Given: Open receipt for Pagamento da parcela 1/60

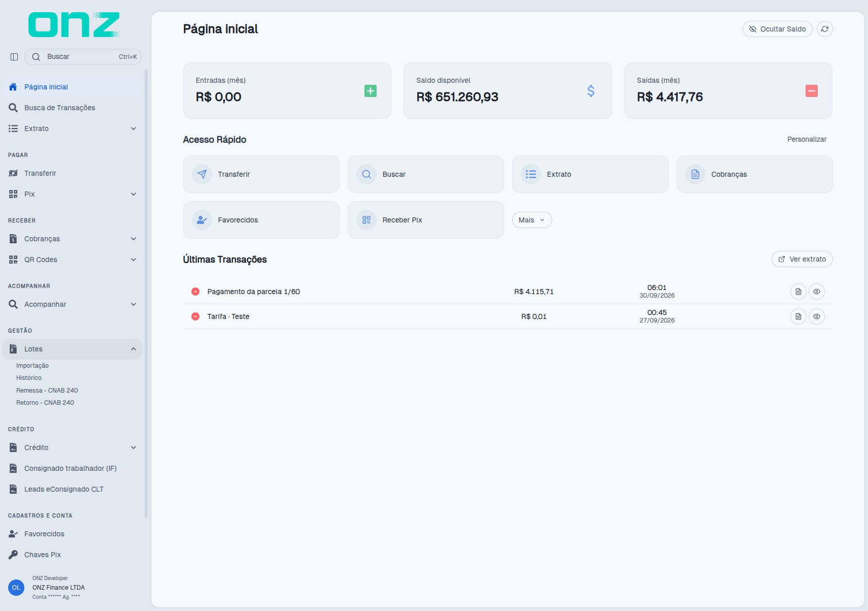Looking at the screenshot, I should (798, 292).
